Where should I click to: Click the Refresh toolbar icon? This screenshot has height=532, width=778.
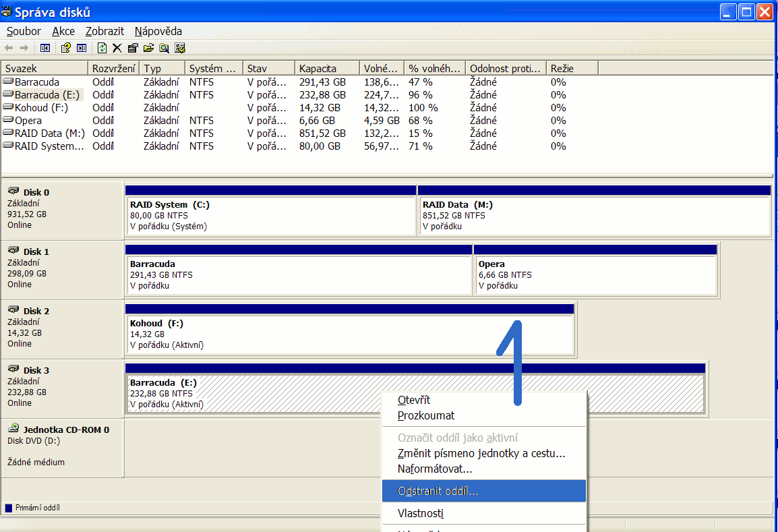pos(102,48)
